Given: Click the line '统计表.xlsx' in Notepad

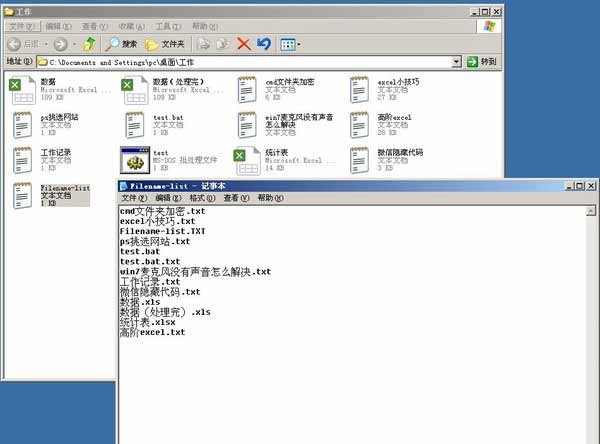Looking at the screenshot, I should point(147,322).
